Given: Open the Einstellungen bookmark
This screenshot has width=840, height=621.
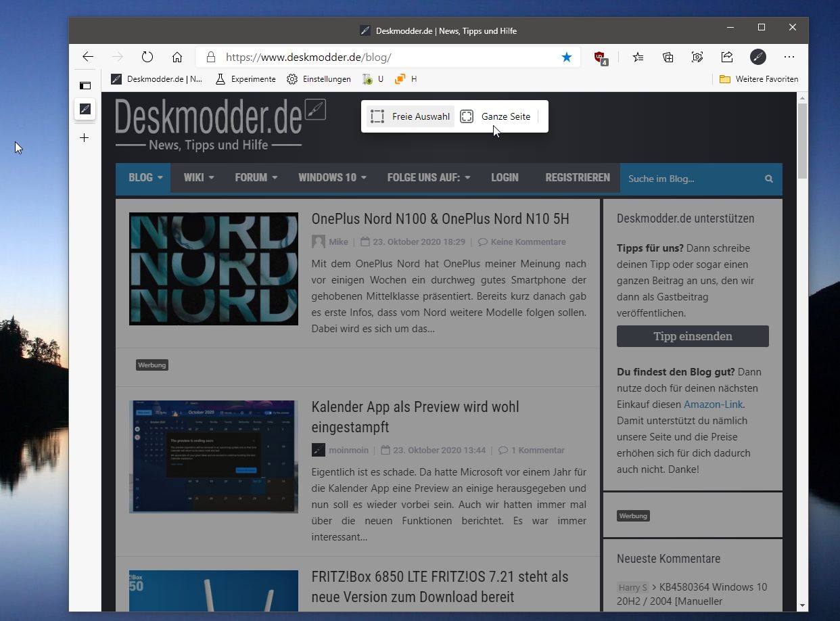Looking at the screenshot, I should pos(319,79).
